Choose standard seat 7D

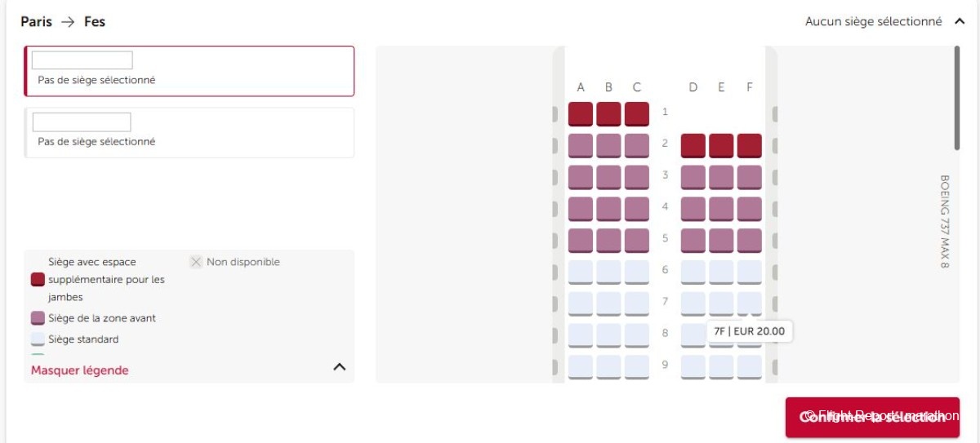tap(693, 303)
